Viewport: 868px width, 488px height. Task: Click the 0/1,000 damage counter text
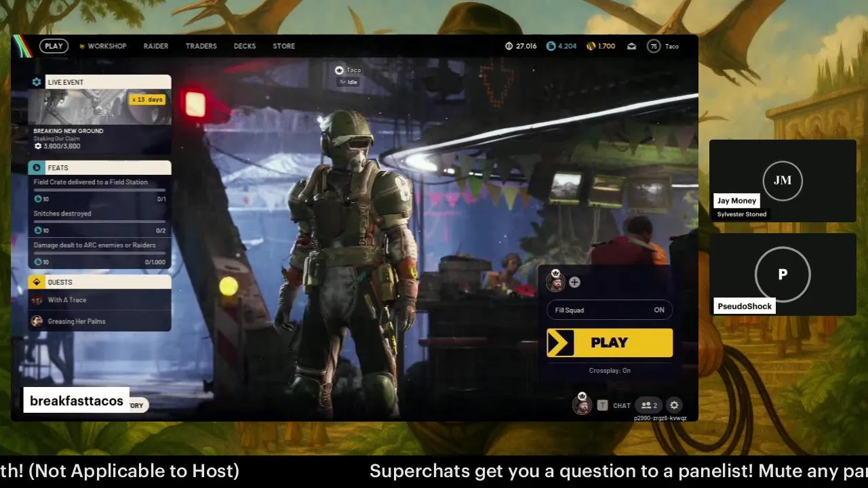(x=155, y=262)
